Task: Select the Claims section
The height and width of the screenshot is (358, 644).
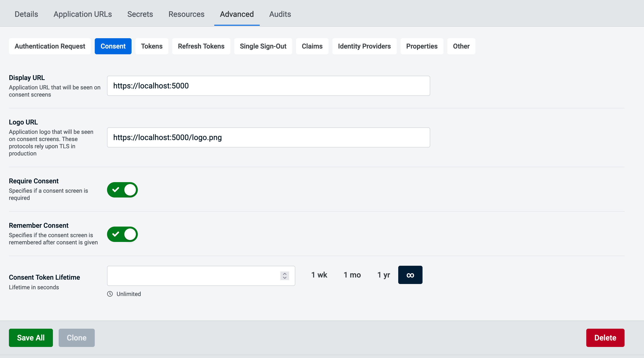Action: 312,46
